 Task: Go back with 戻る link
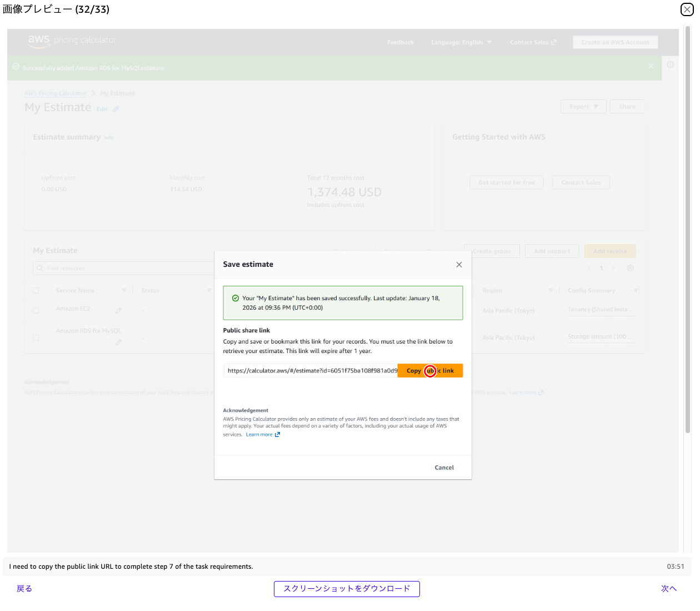(24, 588)
